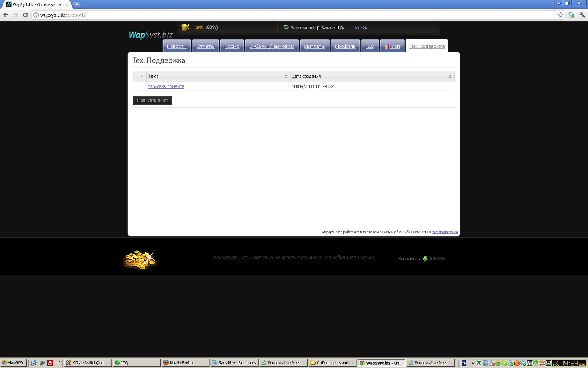588x368 pixels.
Task: Click the XChat tray icon
Action: pos(542,363)
